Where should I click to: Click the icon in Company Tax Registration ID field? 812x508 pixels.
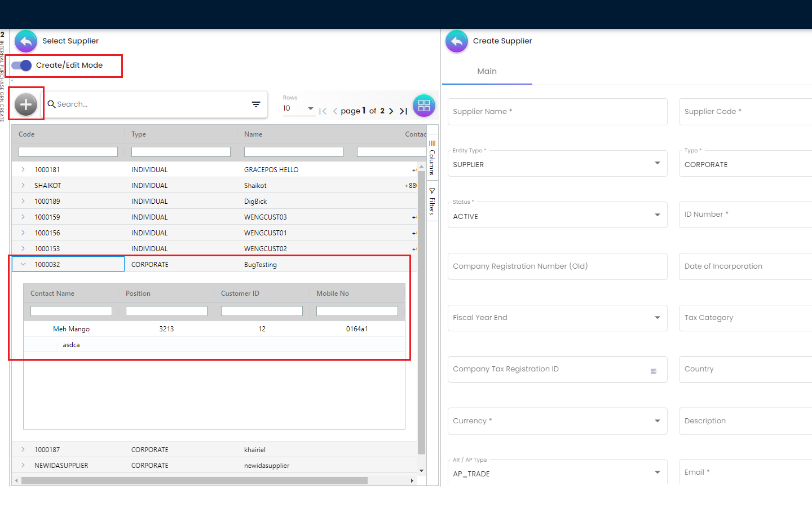[654, 371]
